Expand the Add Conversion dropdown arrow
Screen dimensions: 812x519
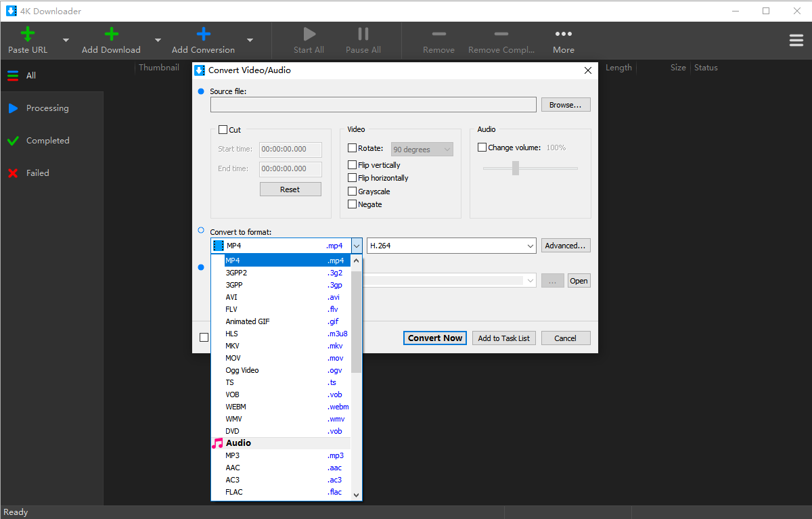[250, 41]
